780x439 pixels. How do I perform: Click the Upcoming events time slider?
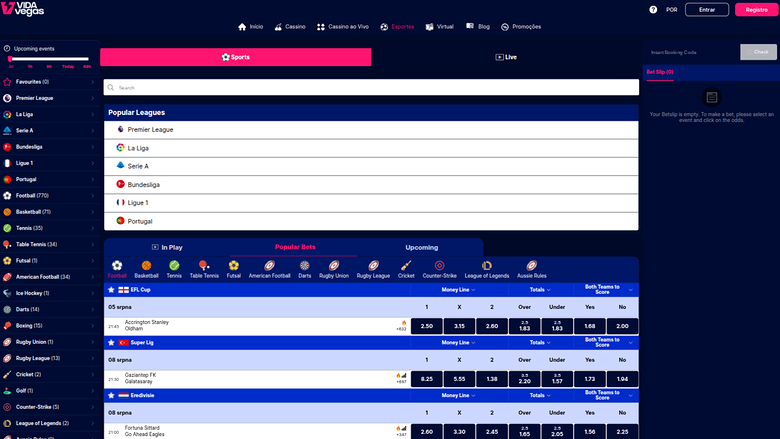tap(50, 59)
